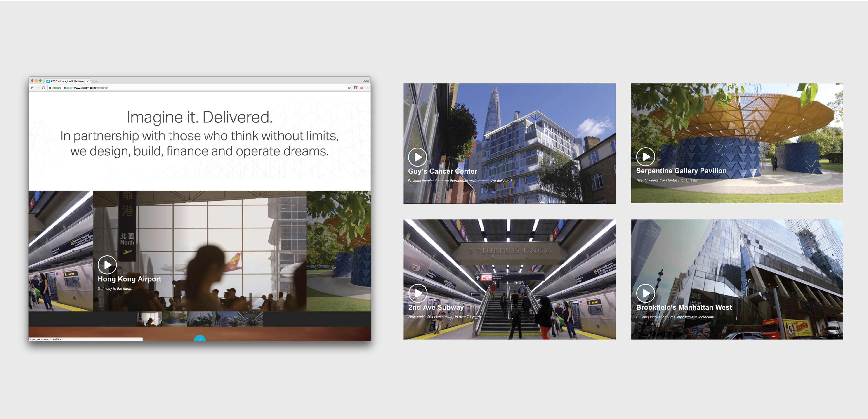Image resolution: width=868 pixels, height=419 pixels.
Task: Select the Serpentine pavilion carousel thumbnail
Action: coord(174,319)
